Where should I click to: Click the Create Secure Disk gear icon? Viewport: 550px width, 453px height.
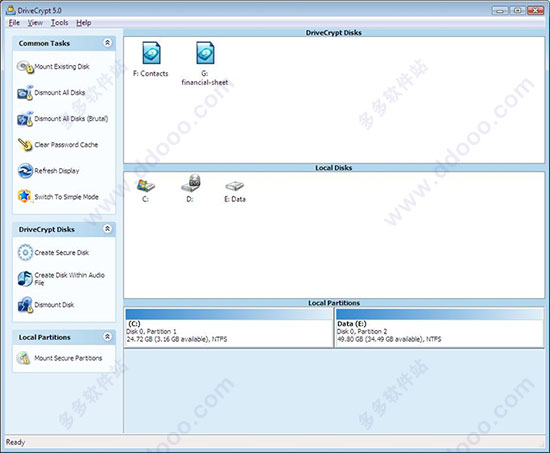coord(25,253)
